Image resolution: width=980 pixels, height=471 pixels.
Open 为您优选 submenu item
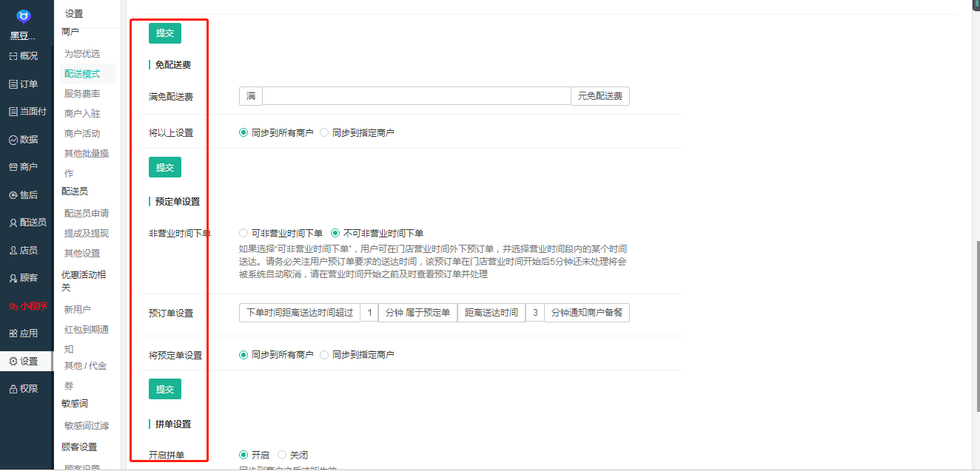(x=82, y=54)
